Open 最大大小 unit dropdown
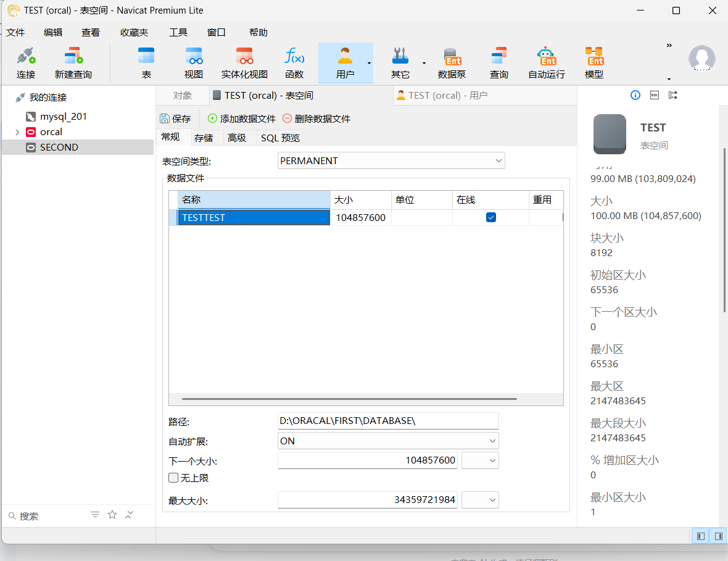 click(481, 500)
